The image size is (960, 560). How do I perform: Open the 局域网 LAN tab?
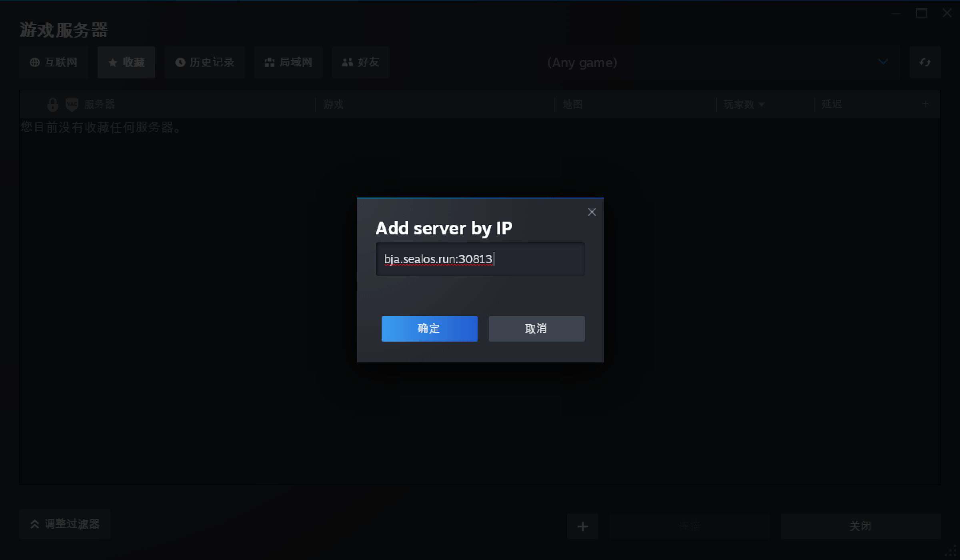tap(288, 62)
